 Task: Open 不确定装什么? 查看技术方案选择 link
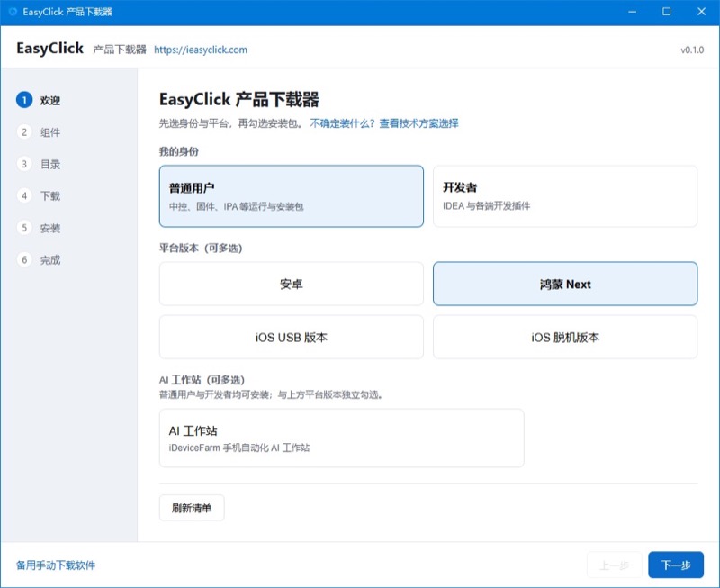coord(384,123)
